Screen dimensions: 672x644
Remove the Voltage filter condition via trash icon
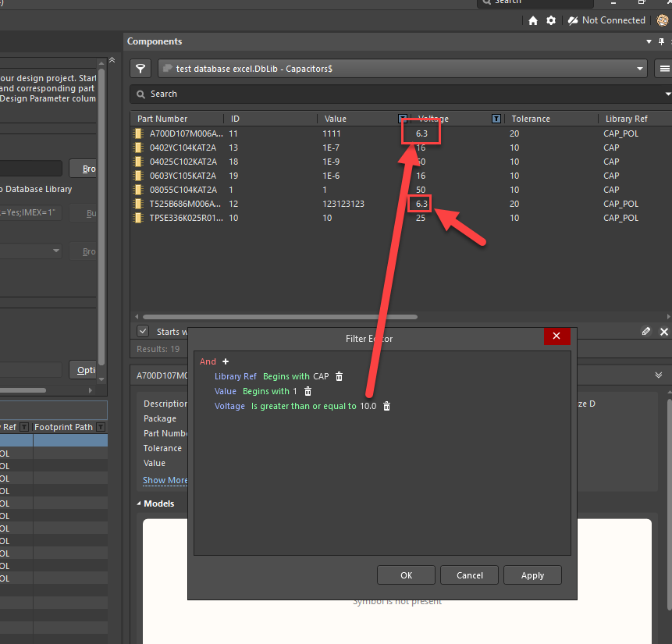click(x=386, y=406)
